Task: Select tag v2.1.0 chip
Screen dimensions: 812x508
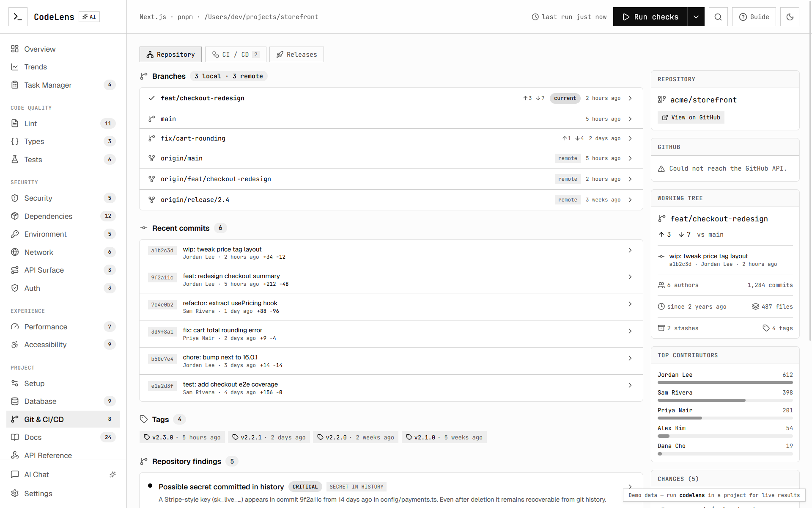Action: 444,437
